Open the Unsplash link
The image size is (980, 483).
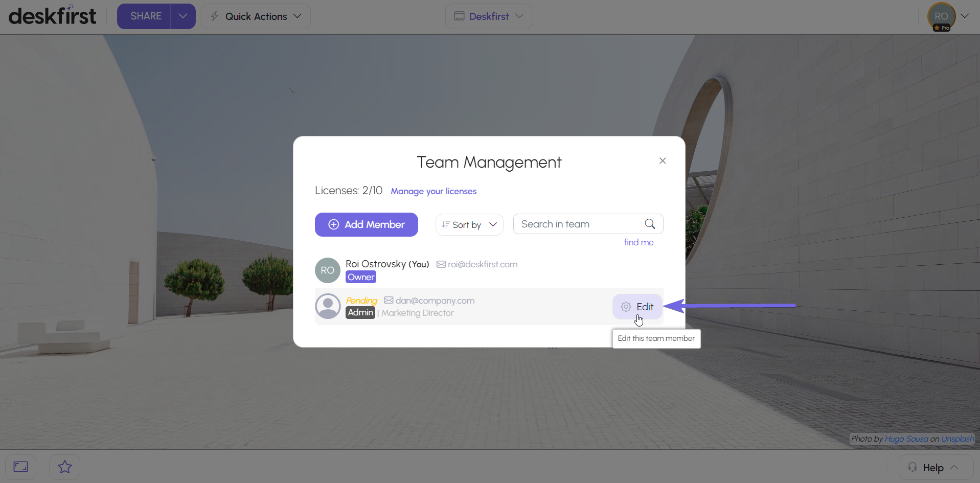958,439
